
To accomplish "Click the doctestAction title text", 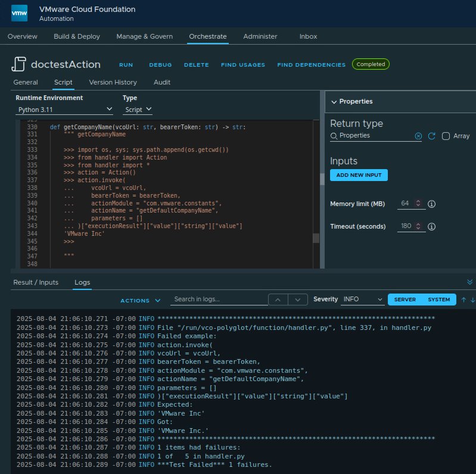I will [x=66, y=64].
